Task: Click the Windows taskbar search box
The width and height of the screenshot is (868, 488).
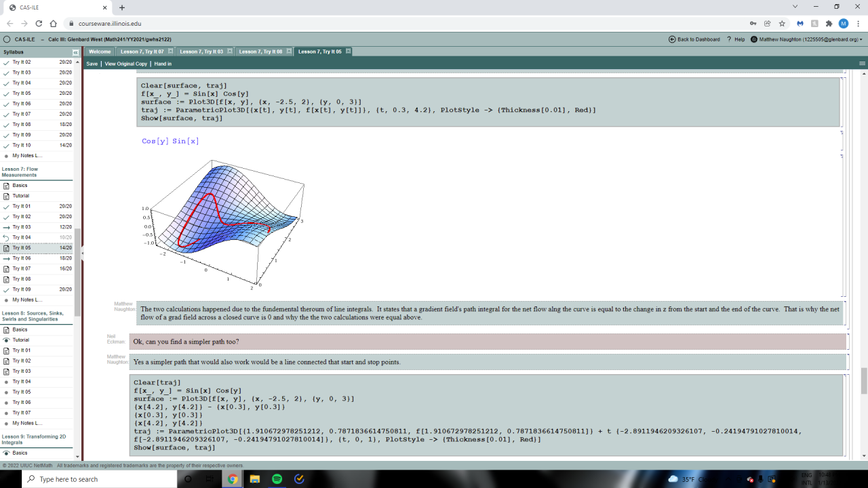Action: (102, 479)
